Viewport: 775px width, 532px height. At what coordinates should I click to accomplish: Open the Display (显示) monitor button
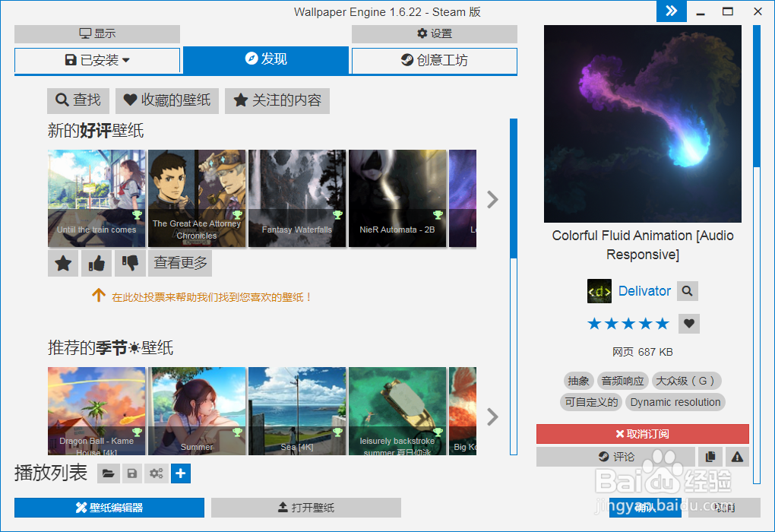pos(97,33)
